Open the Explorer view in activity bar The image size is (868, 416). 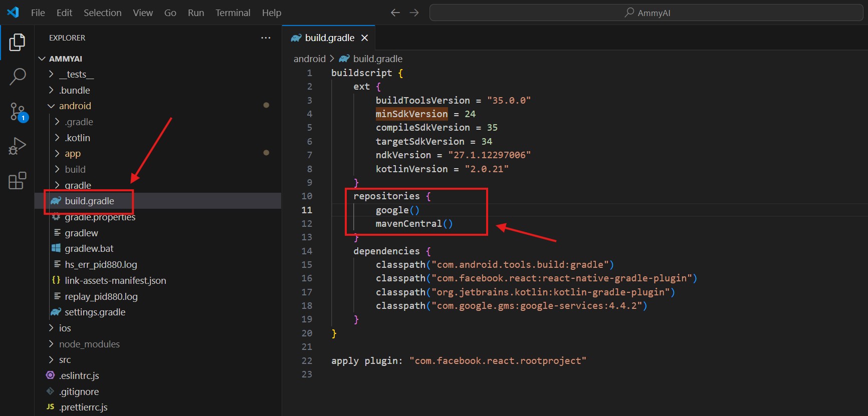[17, 43]
